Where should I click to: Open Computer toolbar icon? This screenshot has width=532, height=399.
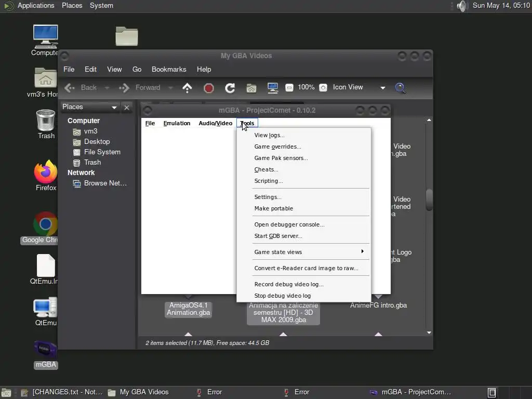(272, 88)
